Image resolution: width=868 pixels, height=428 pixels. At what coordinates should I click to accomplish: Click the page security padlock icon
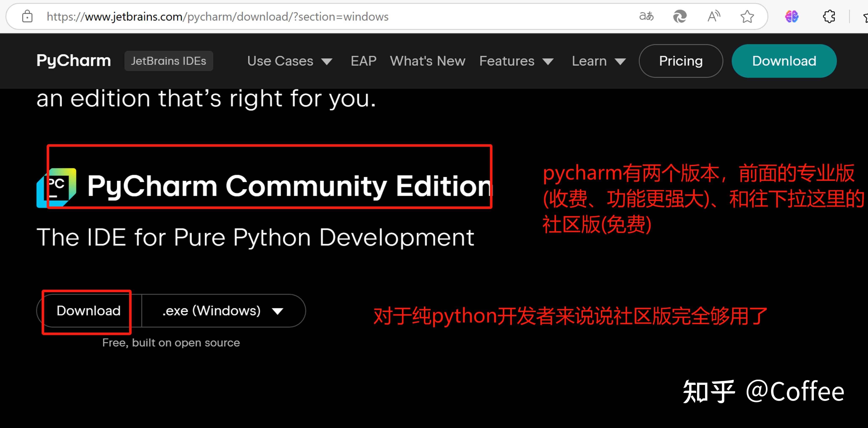tap(27, 16)
